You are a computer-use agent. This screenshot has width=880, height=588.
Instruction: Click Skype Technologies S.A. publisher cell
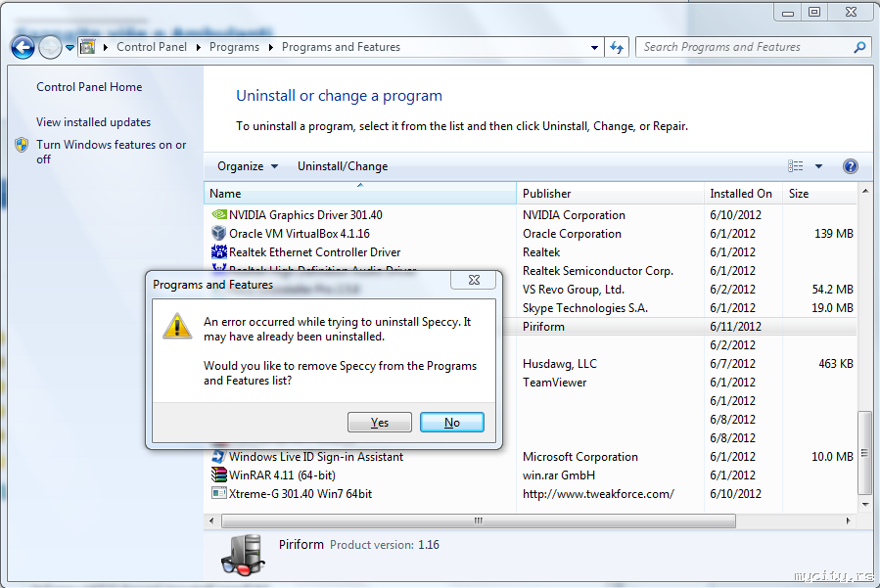pyautogui.click(x=585, y=308)
